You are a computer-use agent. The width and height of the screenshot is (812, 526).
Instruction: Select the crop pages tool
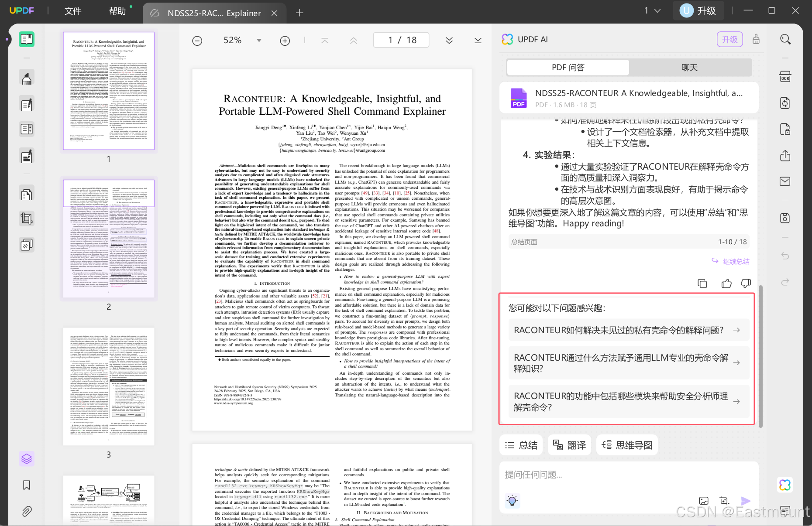click(x=27, y=219)
